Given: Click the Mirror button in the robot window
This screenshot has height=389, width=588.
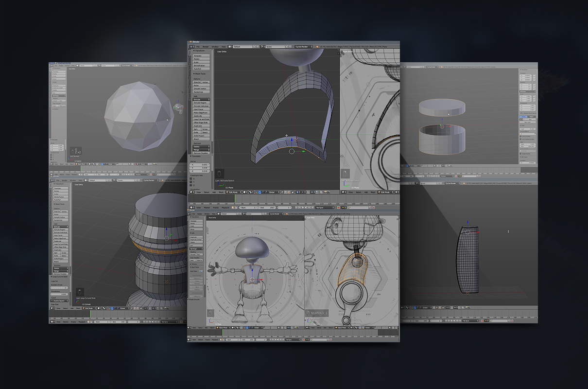Looking at the screenshot, I should [196, 229].
